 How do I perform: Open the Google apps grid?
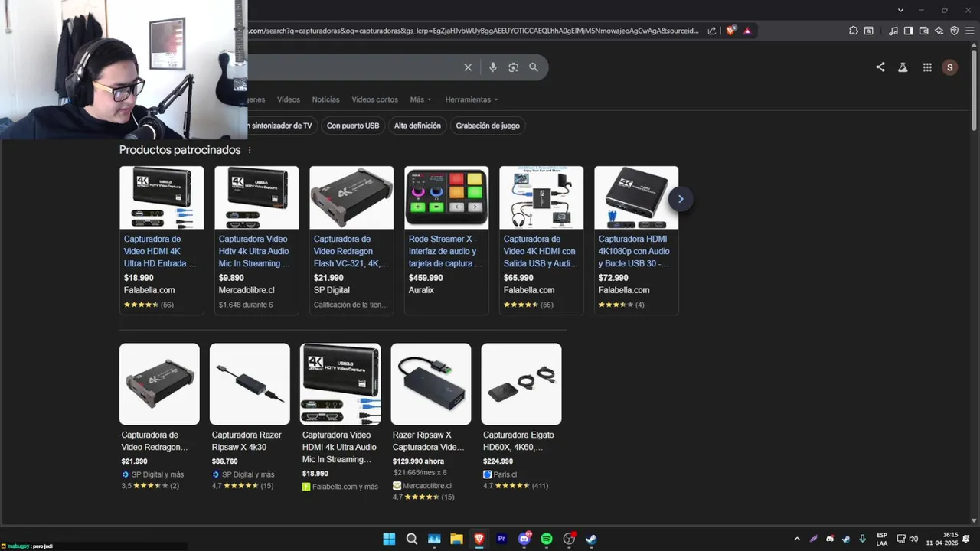[x=927, y=67]
